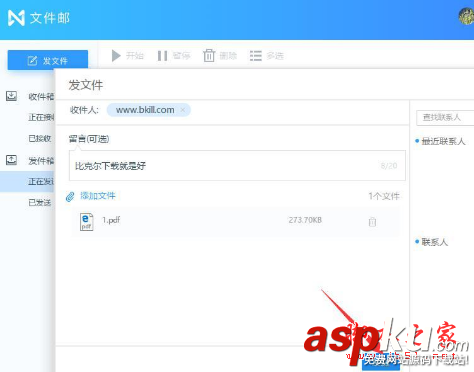Viewport: 474px width, 372px height.
Task: Open the 收件箱 sidebar item
Action: pyautogui.click(x=41, y=97)
